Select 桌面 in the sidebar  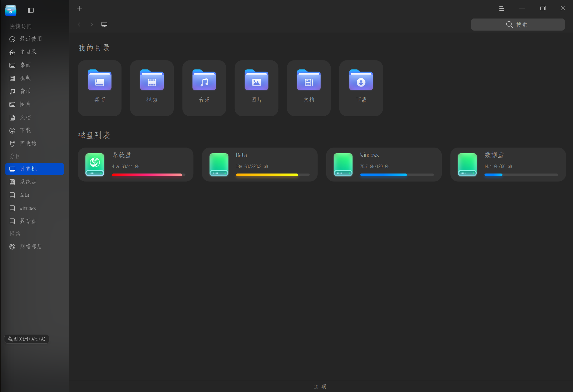pos(34,65)
